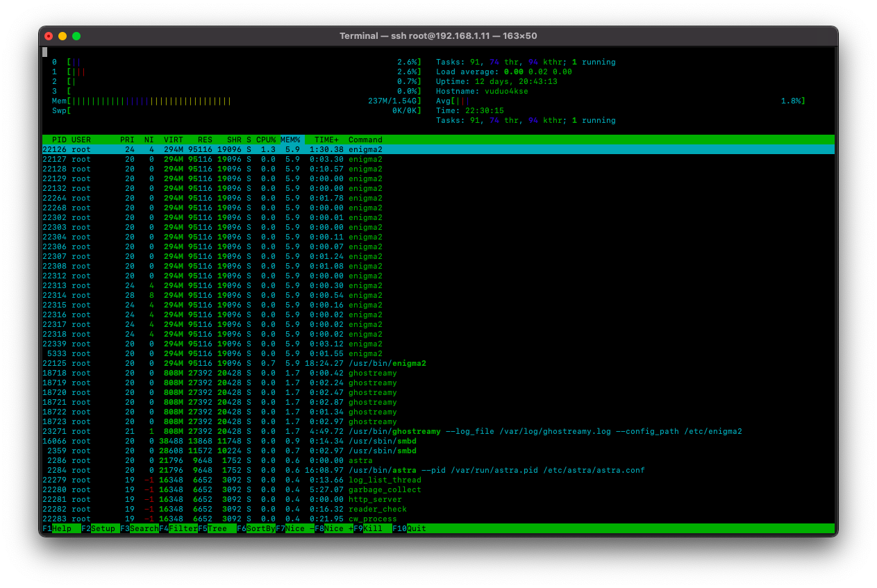Select process row with PID 22127
The height and width of the screenshot is (588, 877).
coord(438,159)
